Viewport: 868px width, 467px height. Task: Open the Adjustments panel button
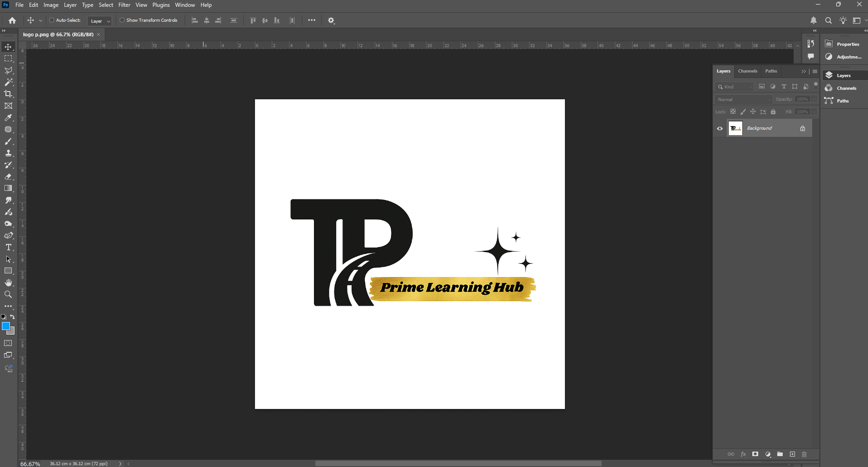843,57
